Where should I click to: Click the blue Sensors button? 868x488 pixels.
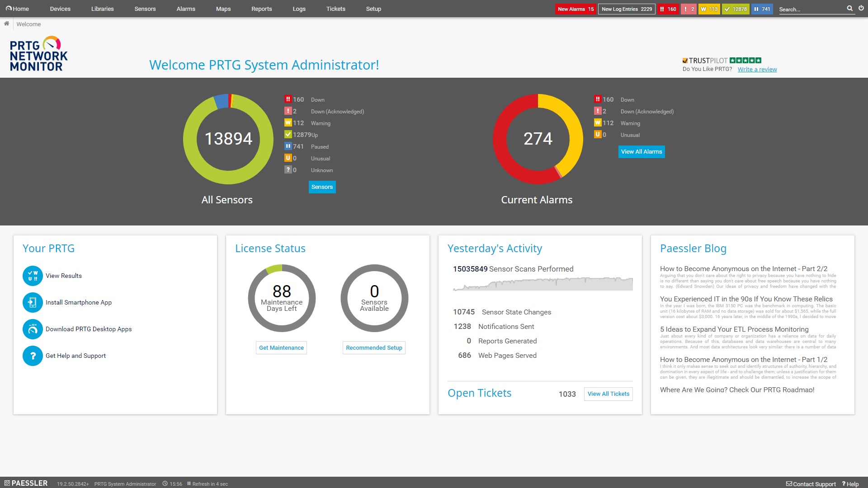(322, 187)
